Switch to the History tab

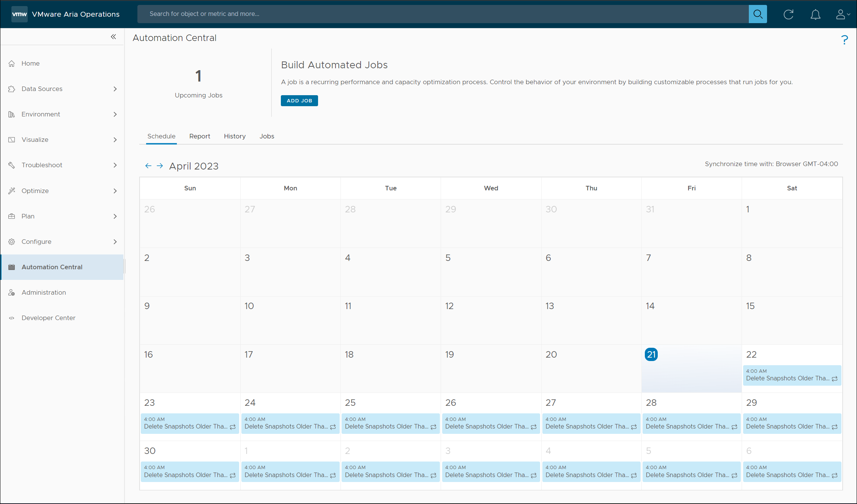pyautogui.click(x=235, y=136)
